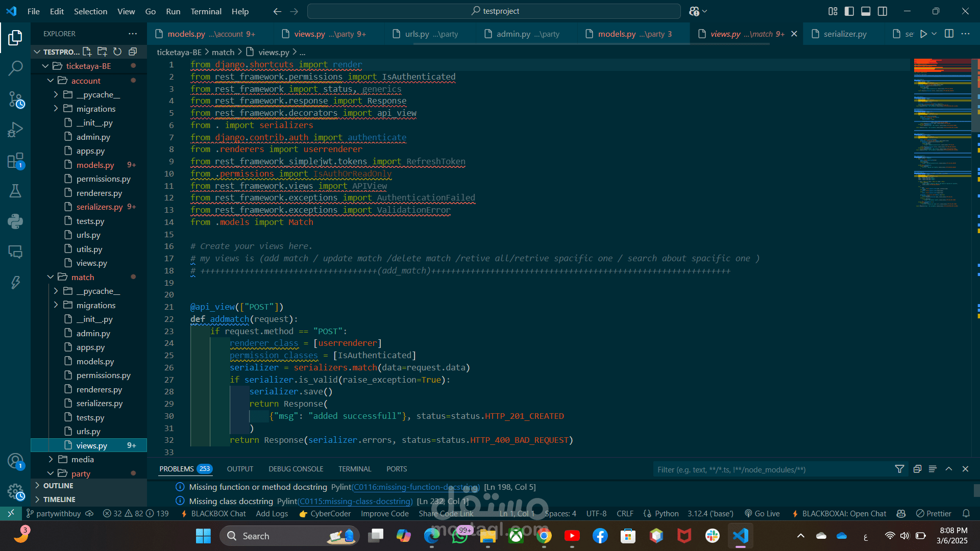Open the Terminal menu

(x=206, y=11)
